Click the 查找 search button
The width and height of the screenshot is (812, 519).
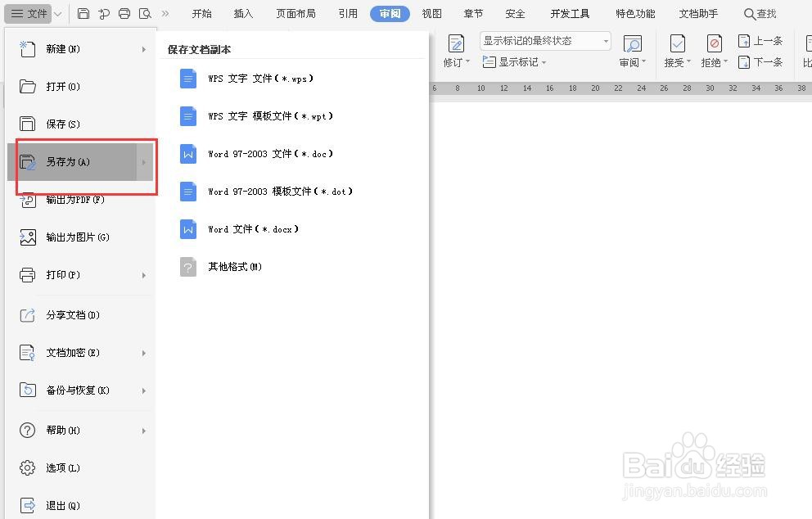tap(760, 13)
